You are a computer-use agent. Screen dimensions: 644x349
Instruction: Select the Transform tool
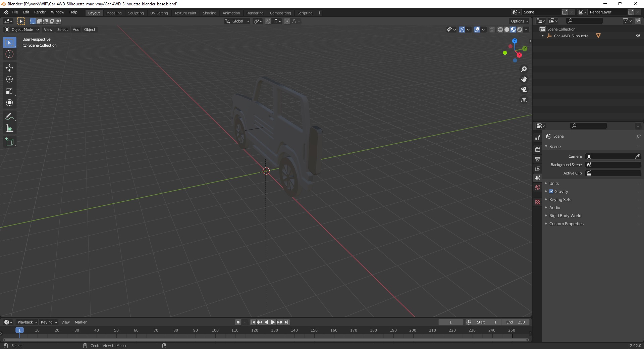pos(9,103)
